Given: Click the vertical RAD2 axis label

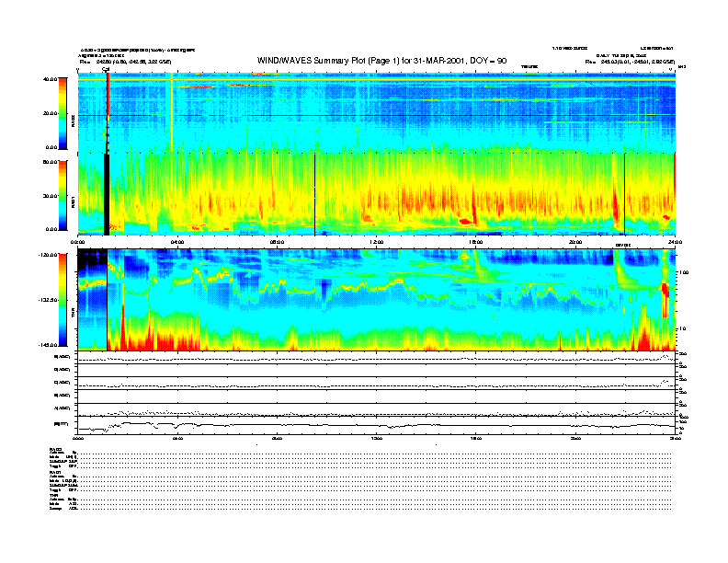Looking at the screenshot, I should click(73, 121).
